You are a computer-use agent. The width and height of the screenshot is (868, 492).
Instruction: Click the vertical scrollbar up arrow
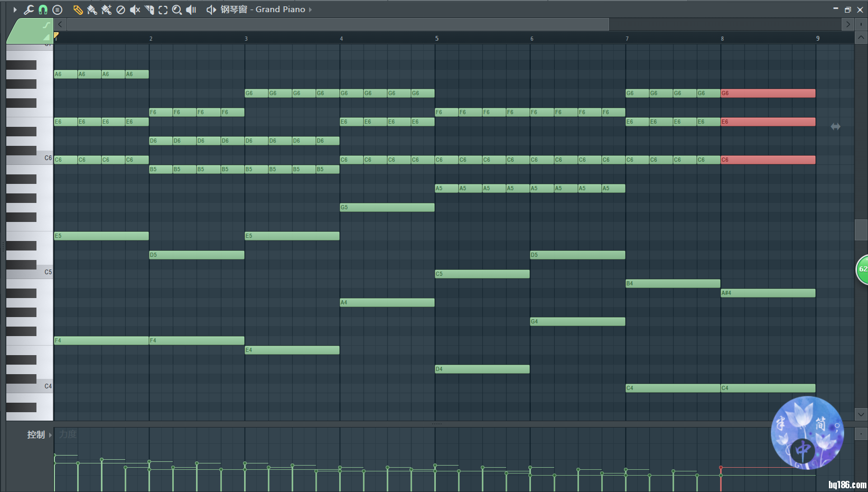[x=861, y=38]
